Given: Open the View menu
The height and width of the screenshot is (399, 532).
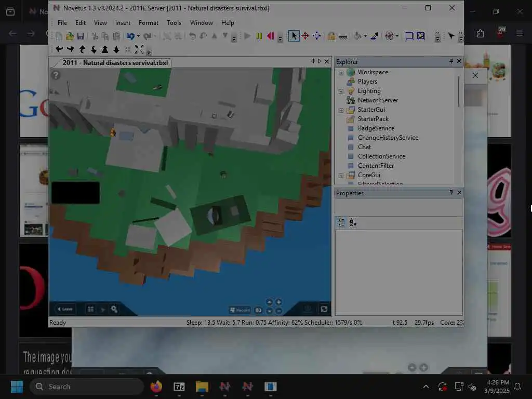Looking at the screenshot, I should pyautogui.click(x=100, y=23).
